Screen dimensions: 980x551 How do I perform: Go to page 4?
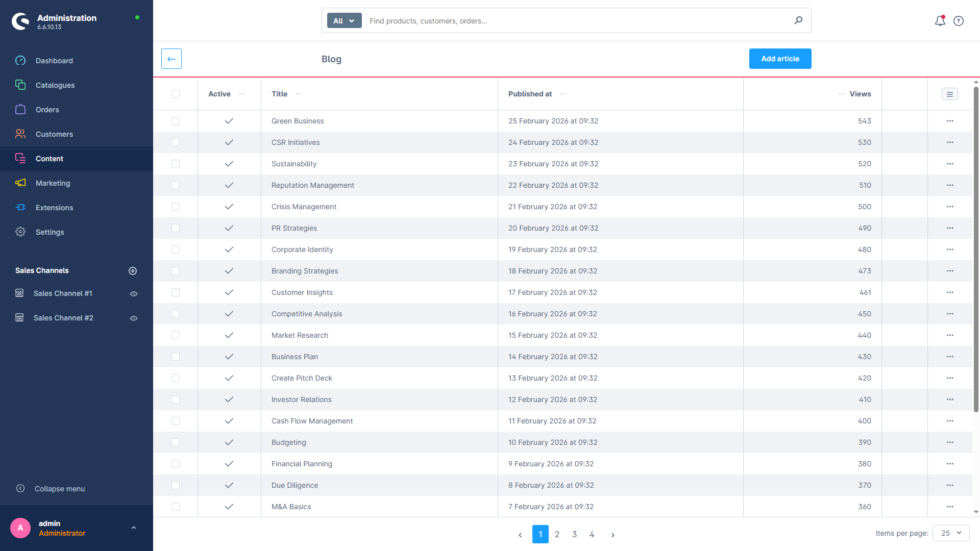click(x=592, y=534)
